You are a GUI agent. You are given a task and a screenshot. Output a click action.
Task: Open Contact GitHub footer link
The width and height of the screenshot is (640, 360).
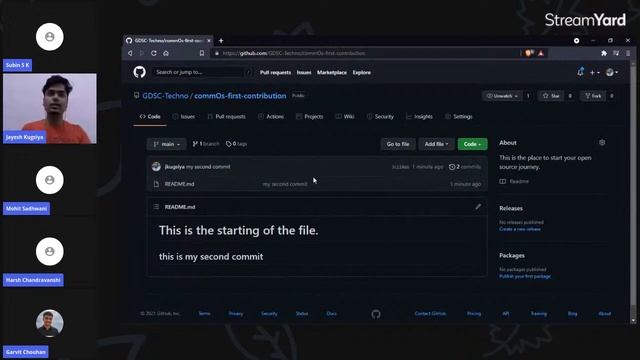pos(430,314)
